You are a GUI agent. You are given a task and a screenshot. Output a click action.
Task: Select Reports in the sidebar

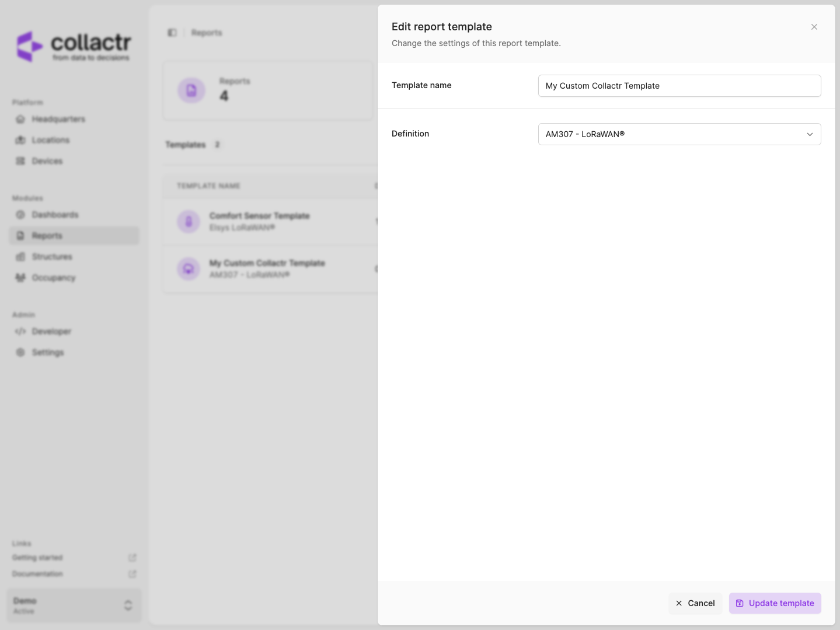pos(74,236)
